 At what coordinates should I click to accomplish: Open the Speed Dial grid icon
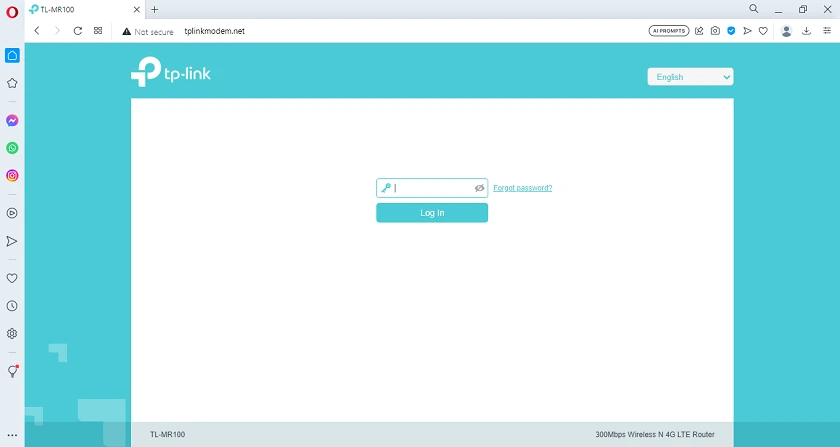point(98,31)
